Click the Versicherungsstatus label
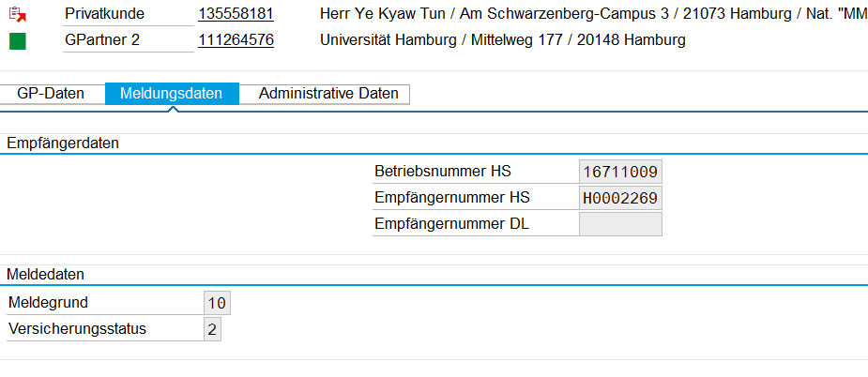 78,329
